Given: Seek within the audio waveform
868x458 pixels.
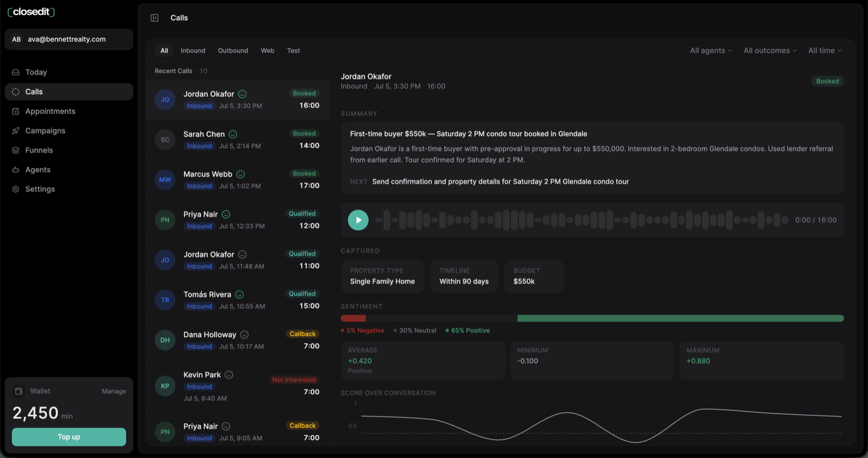Looking at the screenshot, I should coord(582,220).
